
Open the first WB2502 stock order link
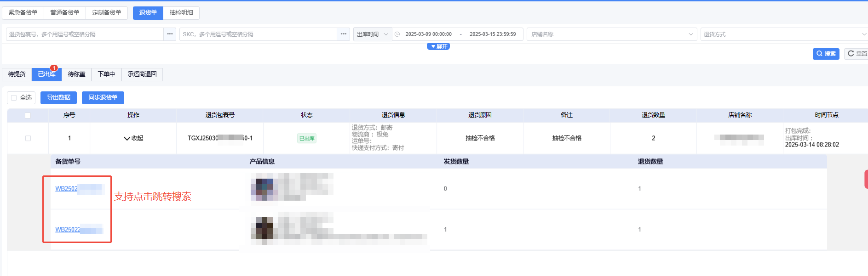(x=66, y=189)
